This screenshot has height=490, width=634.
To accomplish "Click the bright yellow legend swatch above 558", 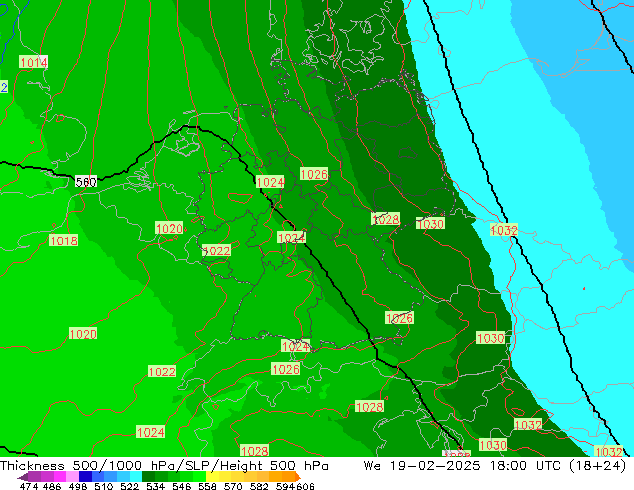I will click(212, 476).
